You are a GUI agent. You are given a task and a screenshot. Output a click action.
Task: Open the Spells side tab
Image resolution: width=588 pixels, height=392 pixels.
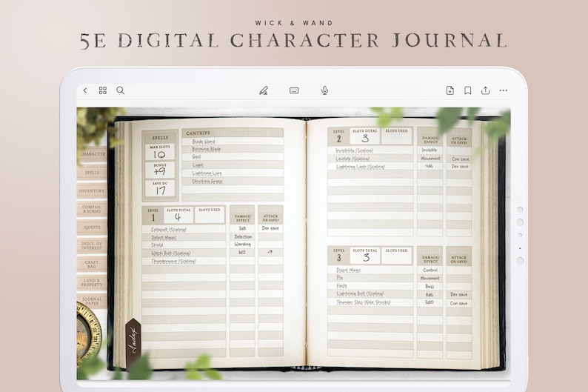coord(93,173)
